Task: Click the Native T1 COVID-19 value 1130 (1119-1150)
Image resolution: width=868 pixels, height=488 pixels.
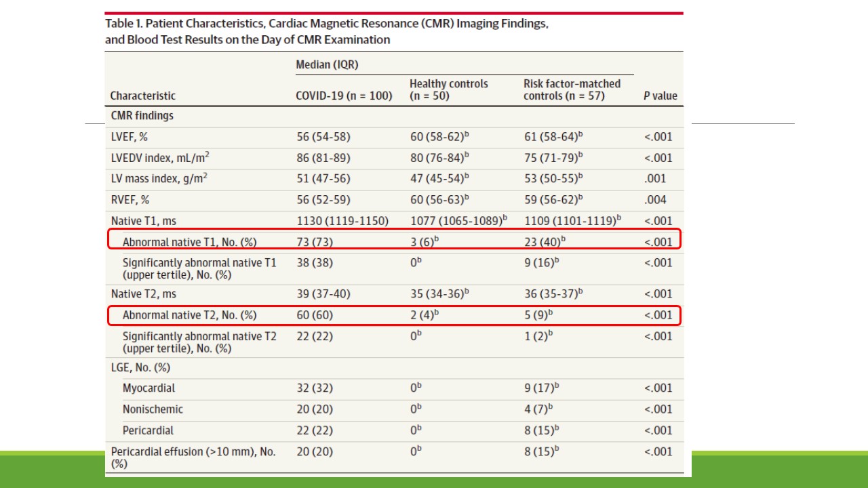Action: click(342, 221)
